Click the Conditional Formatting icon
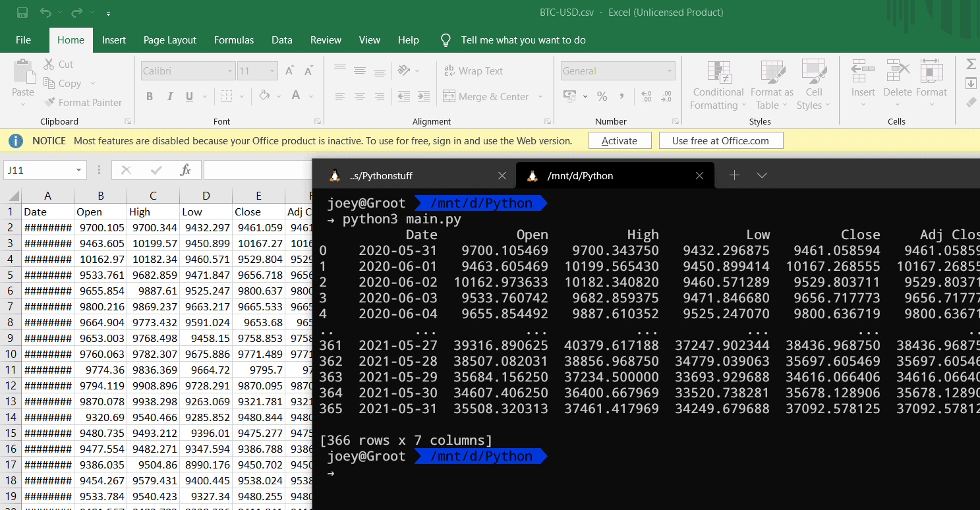The image size is (980, 510). click(720, 71)
